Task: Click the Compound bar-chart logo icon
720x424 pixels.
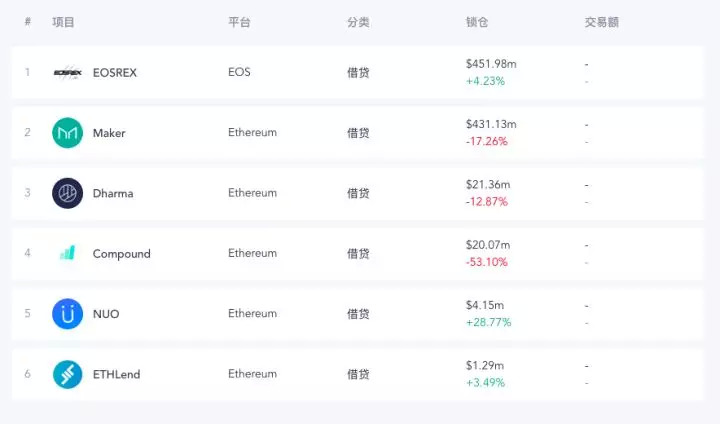Action: click(67, 253)
